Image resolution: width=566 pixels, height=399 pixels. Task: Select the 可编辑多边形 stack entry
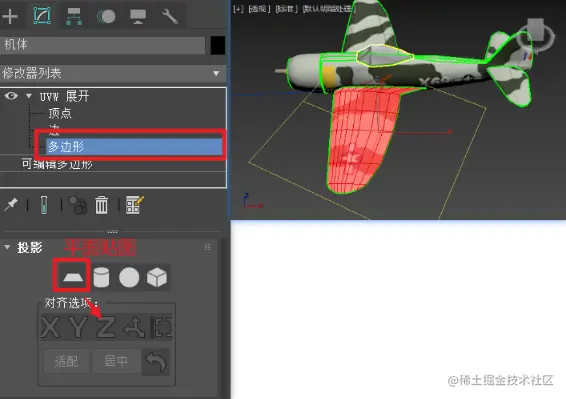pyautogui.click(x=57, y=164)
